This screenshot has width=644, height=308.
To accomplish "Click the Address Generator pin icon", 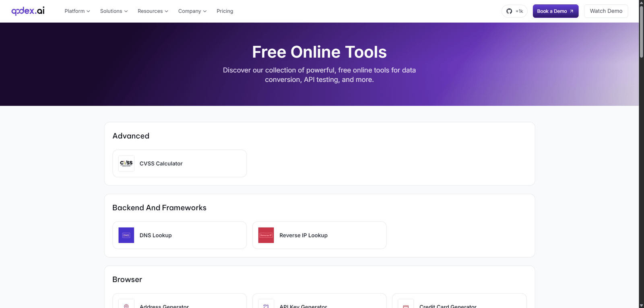I will pos(126,305).
